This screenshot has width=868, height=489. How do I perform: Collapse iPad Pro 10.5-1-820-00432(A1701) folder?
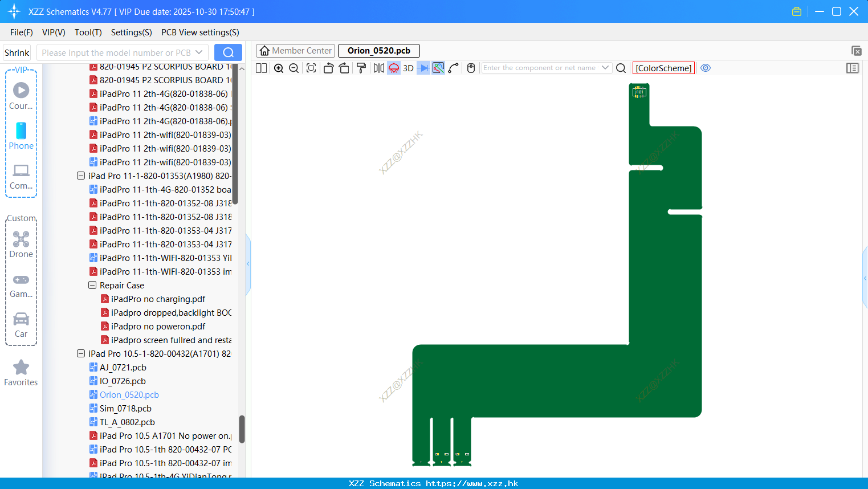point(81,354)
